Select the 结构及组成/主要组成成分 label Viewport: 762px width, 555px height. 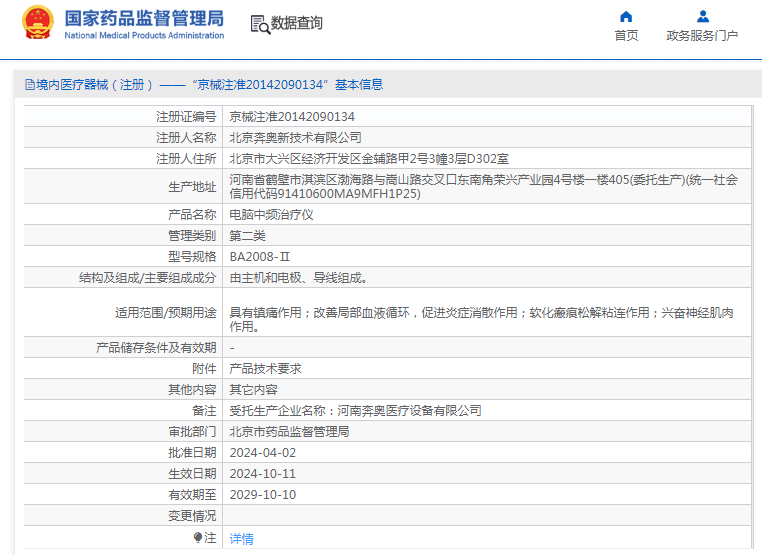[148, 278]
